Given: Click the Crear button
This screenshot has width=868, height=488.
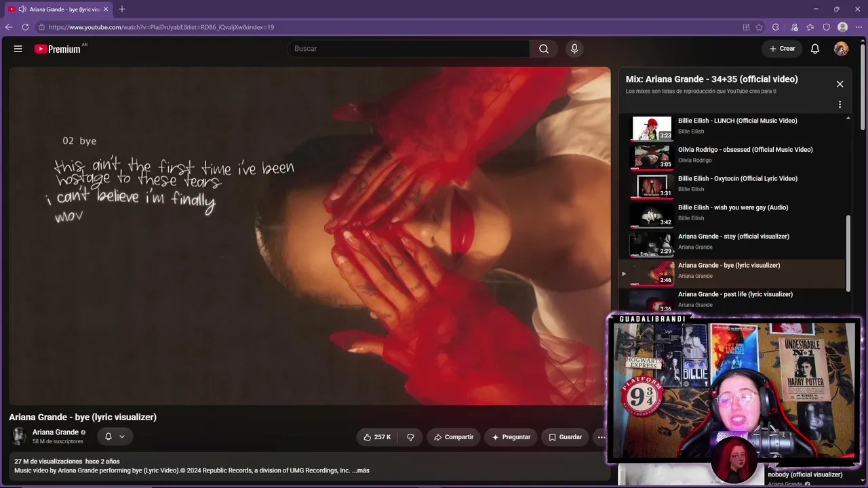Looking at the screenshot, I should point(782,49).
